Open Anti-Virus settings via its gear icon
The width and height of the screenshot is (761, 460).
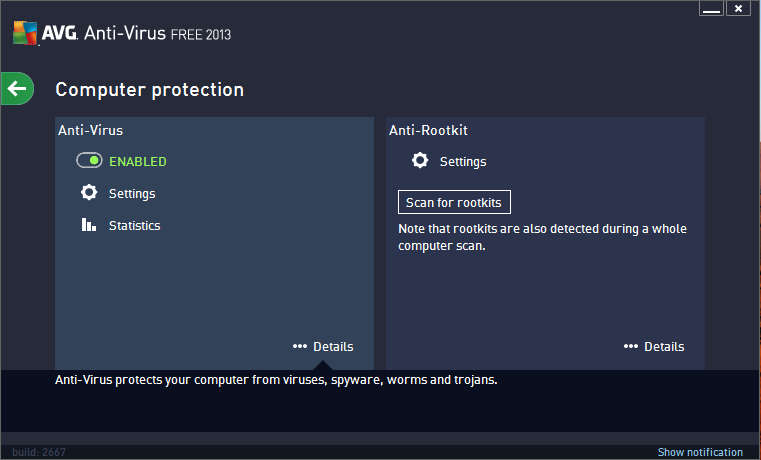(89, 193)
